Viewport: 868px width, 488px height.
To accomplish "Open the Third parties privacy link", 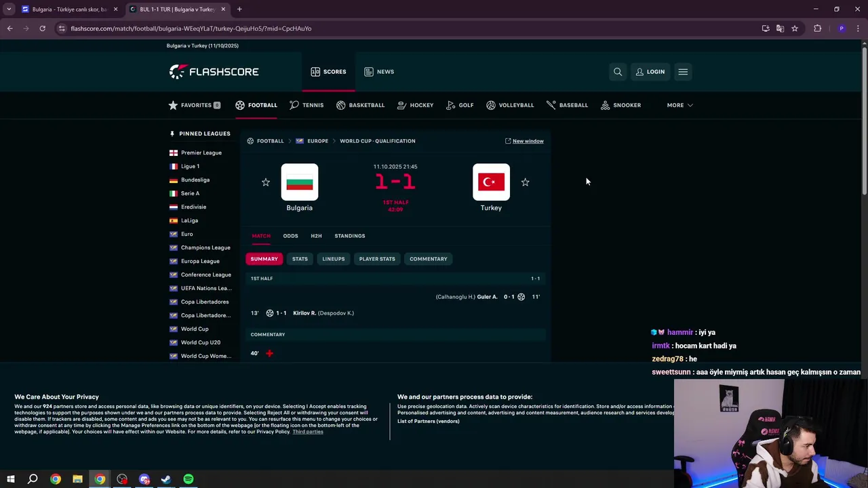I will pyautogui.click(x=308, y=432).
